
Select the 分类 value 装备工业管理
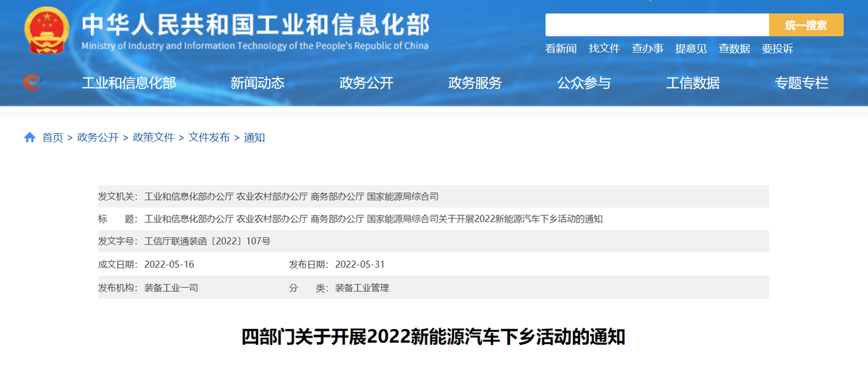point(362,288)
